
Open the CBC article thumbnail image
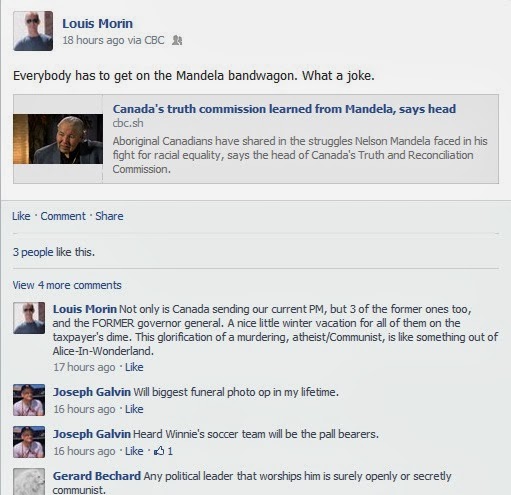click(58, 139)
